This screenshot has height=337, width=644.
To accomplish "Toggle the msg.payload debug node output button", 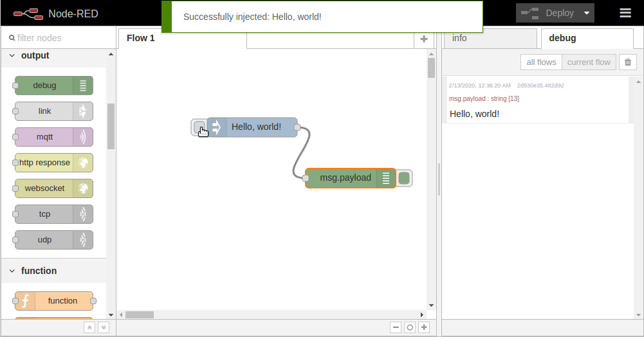I will [404, 178].
